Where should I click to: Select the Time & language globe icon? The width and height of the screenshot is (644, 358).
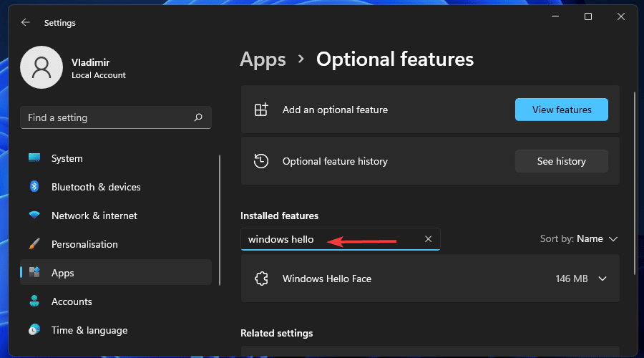34,329
